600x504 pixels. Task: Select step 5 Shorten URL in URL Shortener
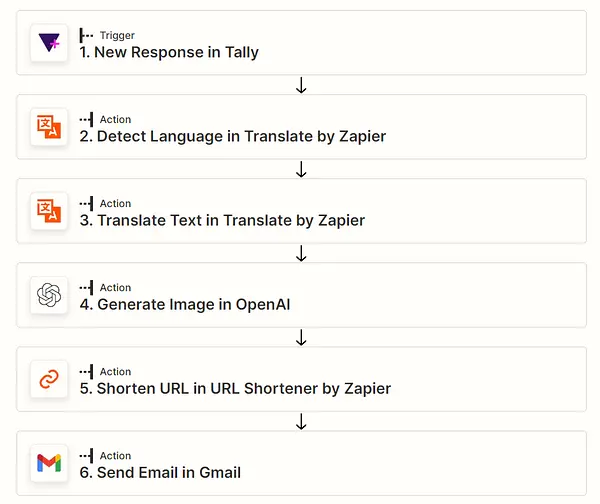tap(301, 379)
